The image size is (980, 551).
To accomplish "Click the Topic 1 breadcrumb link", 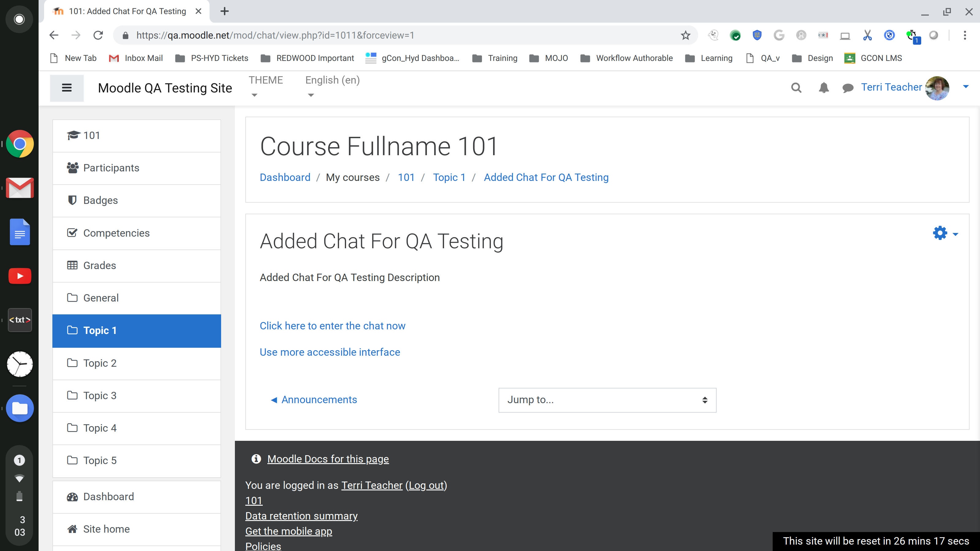I will coord(449,177).
